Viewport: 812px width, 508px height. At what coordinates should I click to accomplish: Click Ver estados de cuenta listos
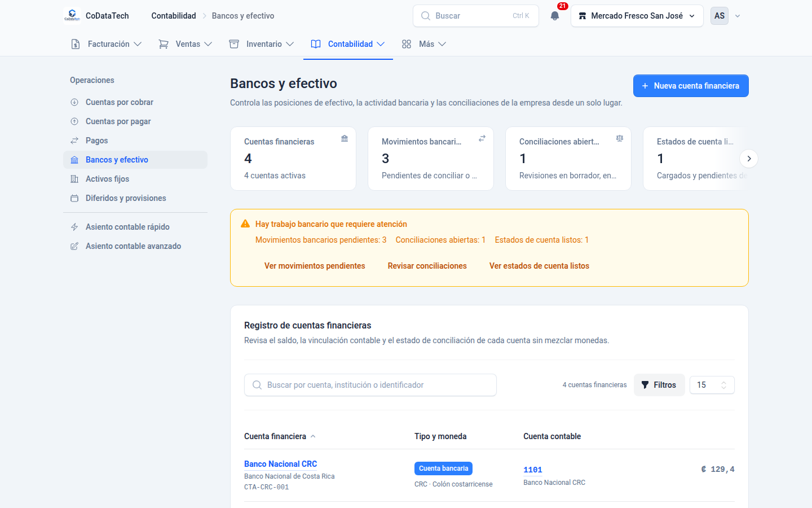pos(539,266)
